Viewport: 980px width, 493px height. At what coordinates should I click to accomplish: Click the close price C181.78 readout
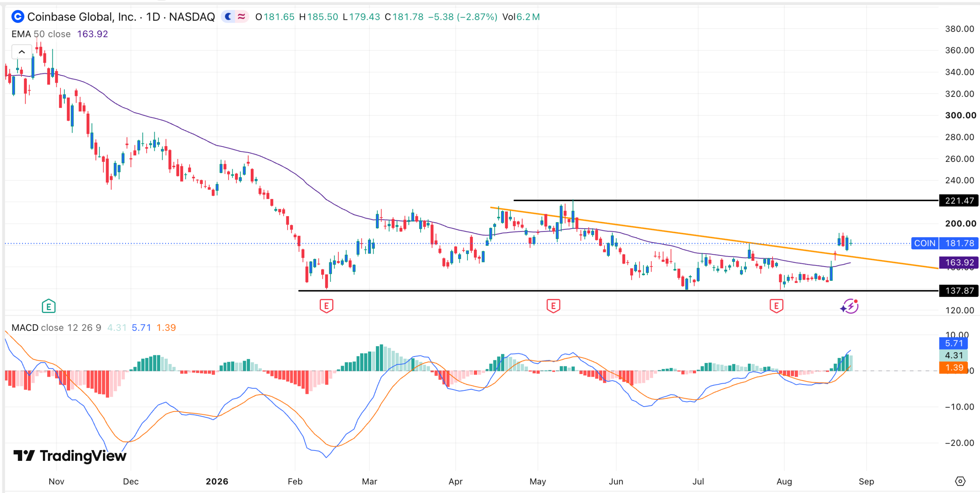point(404,17)
